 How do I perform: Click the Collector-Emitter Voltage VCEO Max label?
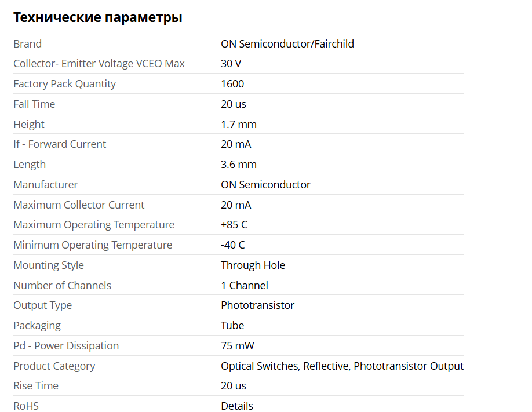[99, 64]
